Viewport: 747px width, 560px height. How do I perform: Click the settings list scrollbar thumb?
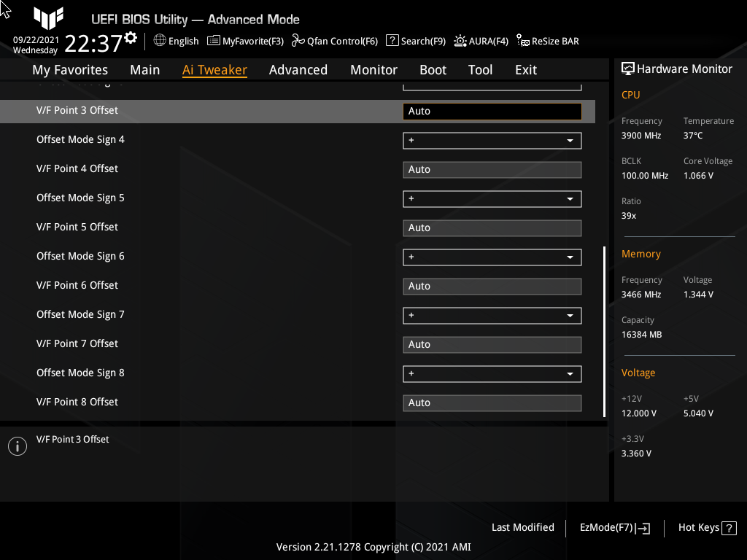604,332
